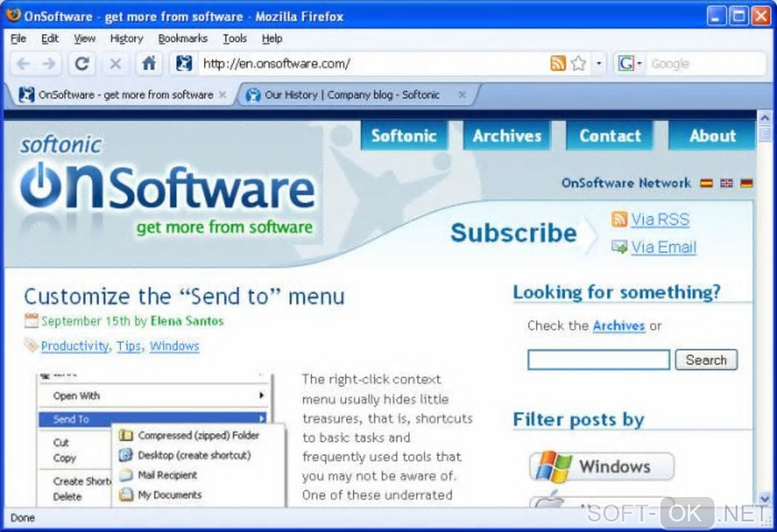Open the Tips tag link
Image resolution: width=777 pixels, height=532 pixels.
coord(129,346)
